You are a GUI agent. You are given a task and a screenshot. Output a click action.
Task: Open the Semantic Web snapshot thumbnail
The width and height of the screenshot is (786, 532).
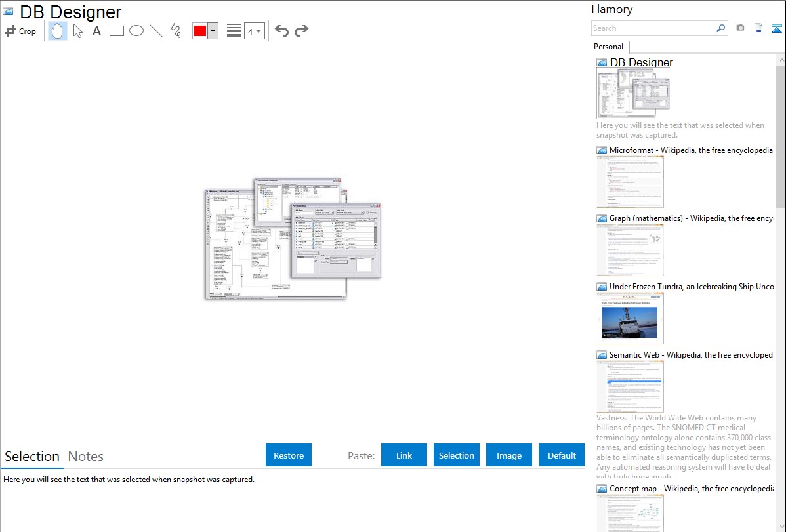(630, 386)
